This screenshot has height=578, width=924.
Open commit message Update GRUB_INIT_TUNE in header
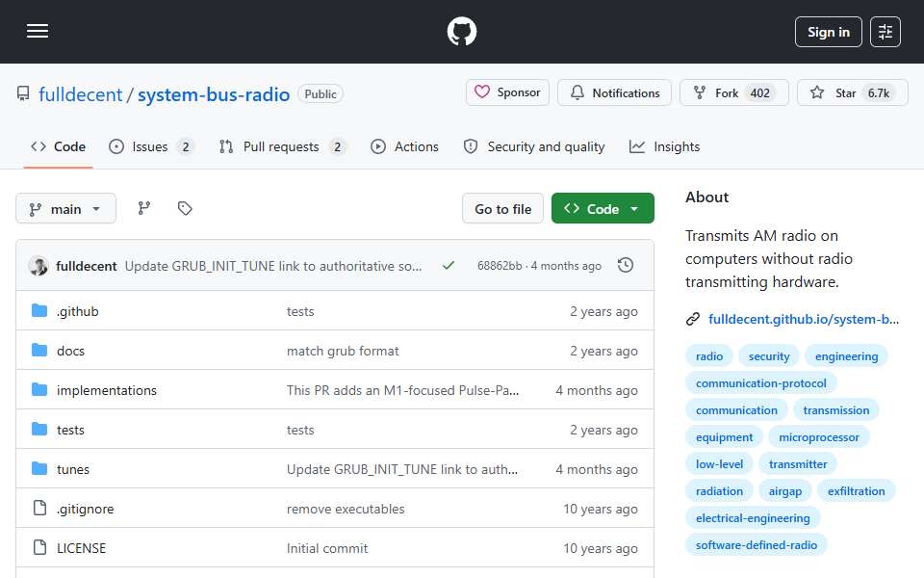[272, 266]
